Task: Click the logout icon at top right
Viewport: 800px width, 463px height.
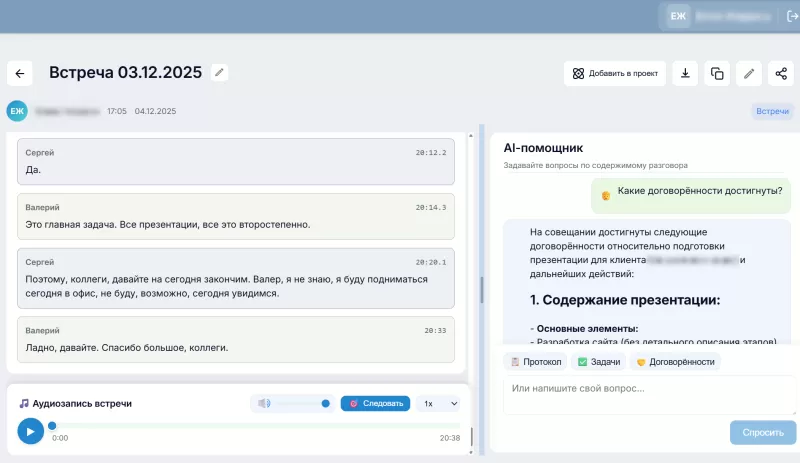Action: pos(793,16)
